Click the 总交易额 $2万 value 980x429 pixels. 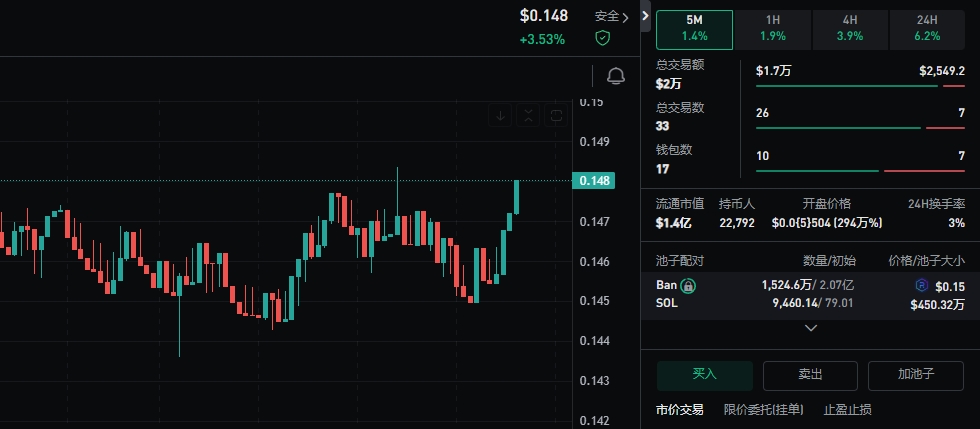[x=668, y=84]
